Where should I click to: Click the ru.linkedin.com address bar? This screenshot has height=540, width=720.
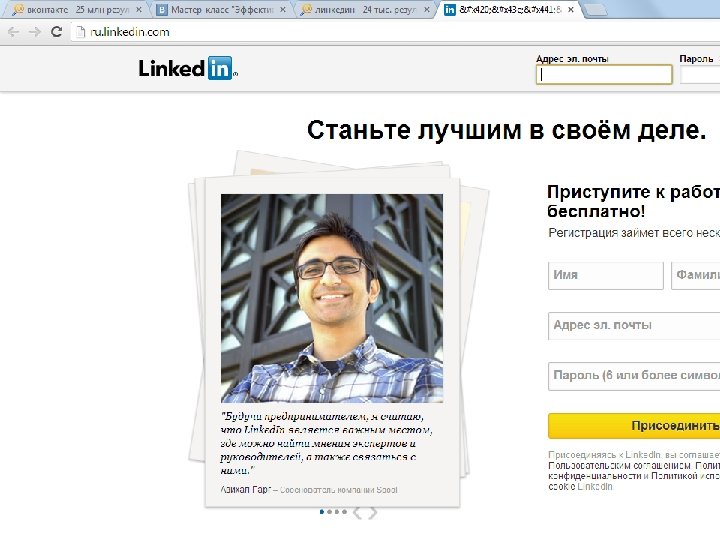click(395, 32)
